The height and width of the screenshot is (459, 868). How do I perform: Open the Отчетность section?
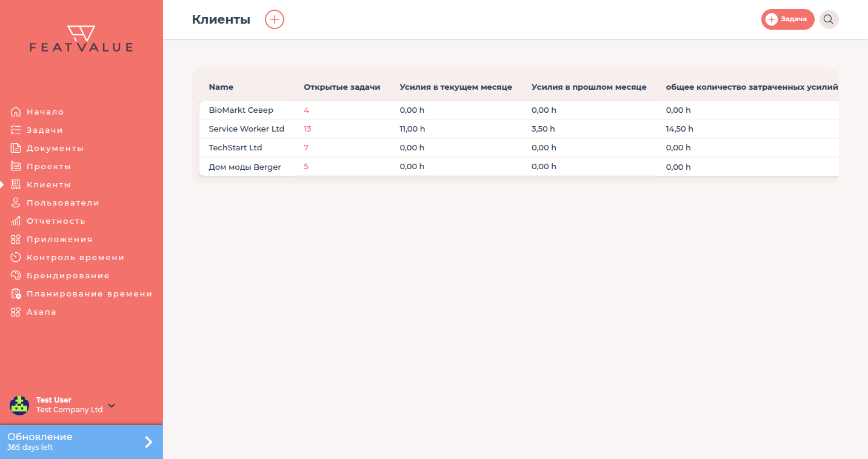(56, 221)
